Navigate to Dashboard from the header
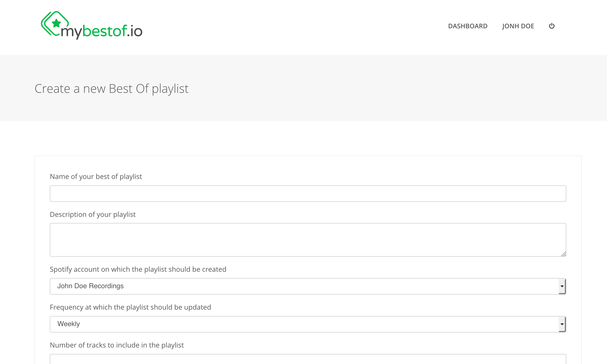This screenshot has height=364, width=607. click(x=468, y=26)
